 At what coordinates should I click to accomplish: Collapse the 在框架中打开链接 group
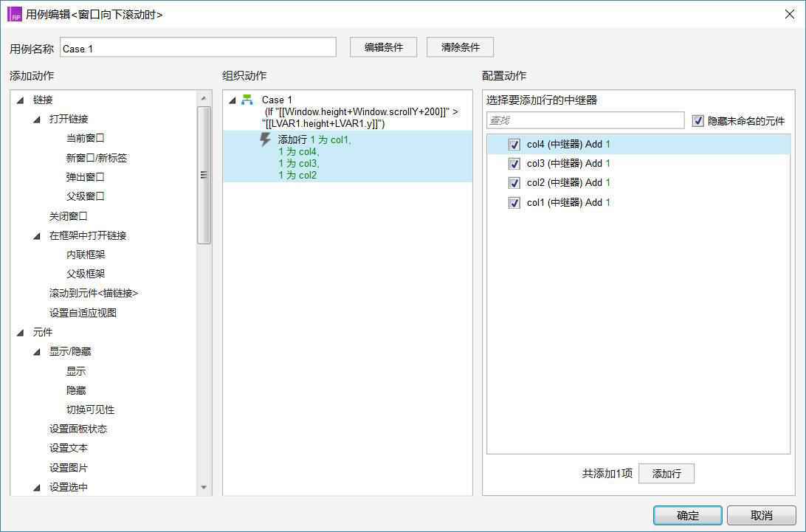point(37,236)
